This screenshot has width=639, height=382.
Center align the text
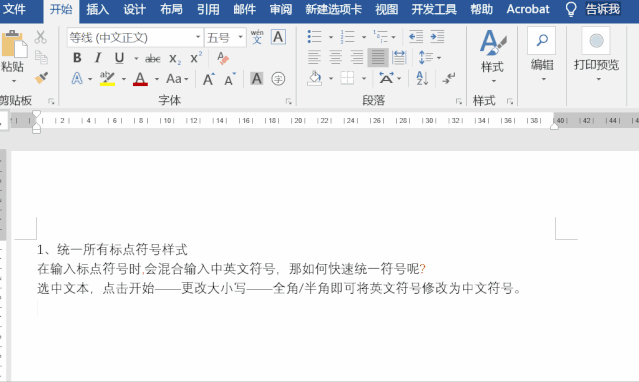pos(335,57)
